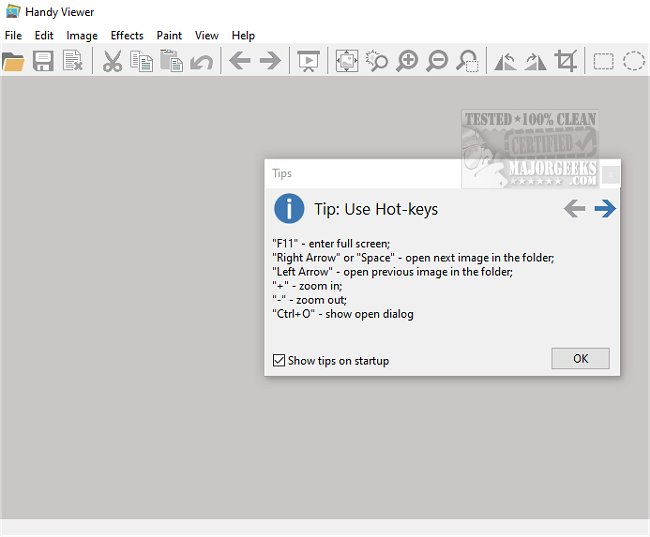
Task: Show next tip with blue arrow
Action: click(604, 208)
